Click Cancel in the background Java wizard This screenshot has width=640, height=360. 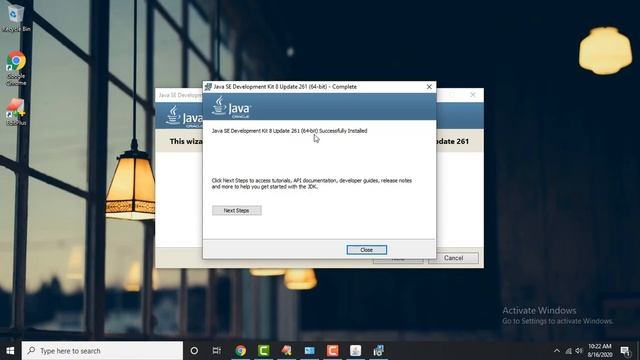point(453,258)
